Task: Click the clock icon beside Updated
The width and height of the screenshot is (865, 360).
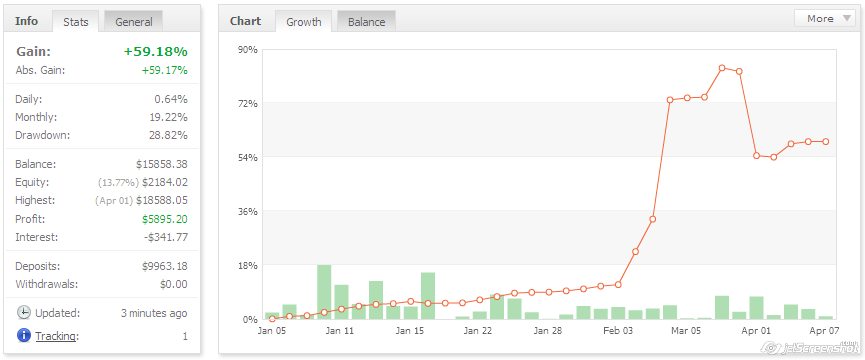Action: (24, 313)
